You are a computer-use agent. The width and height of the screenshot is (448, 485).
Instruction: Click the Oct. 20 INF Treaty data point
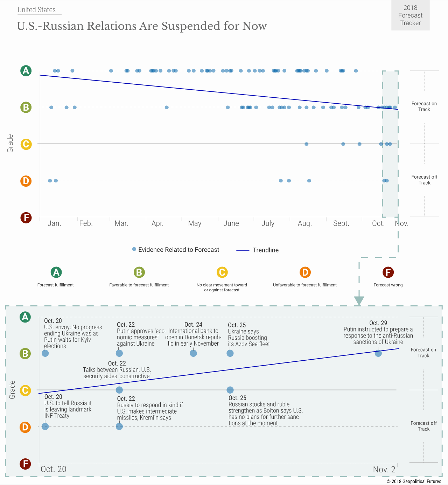pyautogui.click(x=45, y=427)
